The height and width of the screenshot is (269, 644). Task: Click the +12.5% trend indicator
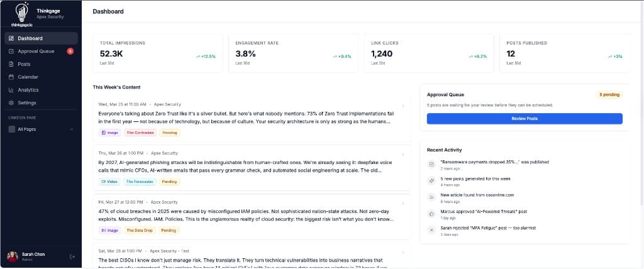(206, 57)
